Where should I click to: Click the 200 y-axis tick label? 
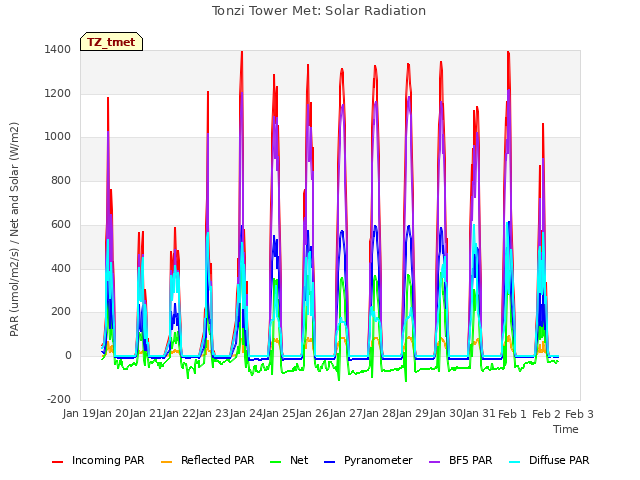61,312
